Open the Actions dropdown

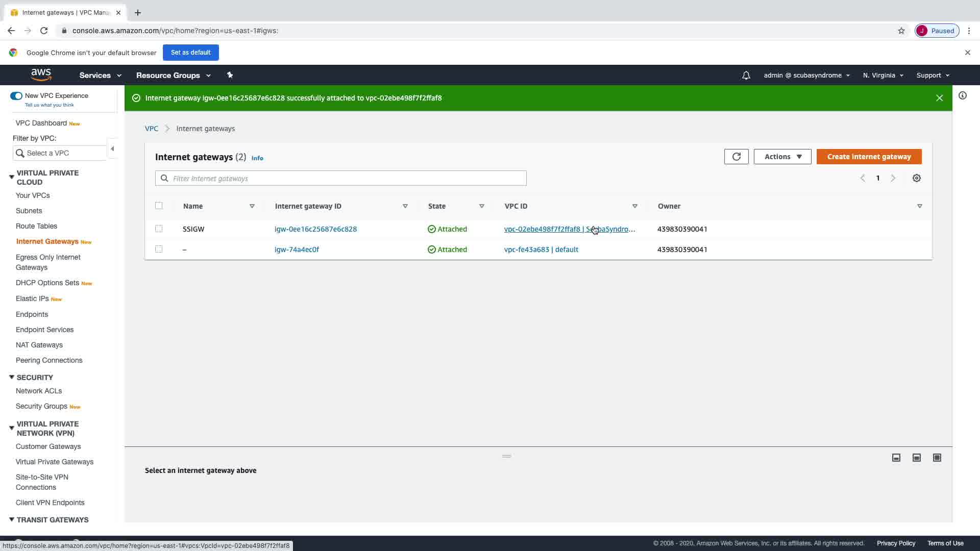coord(782,157)
